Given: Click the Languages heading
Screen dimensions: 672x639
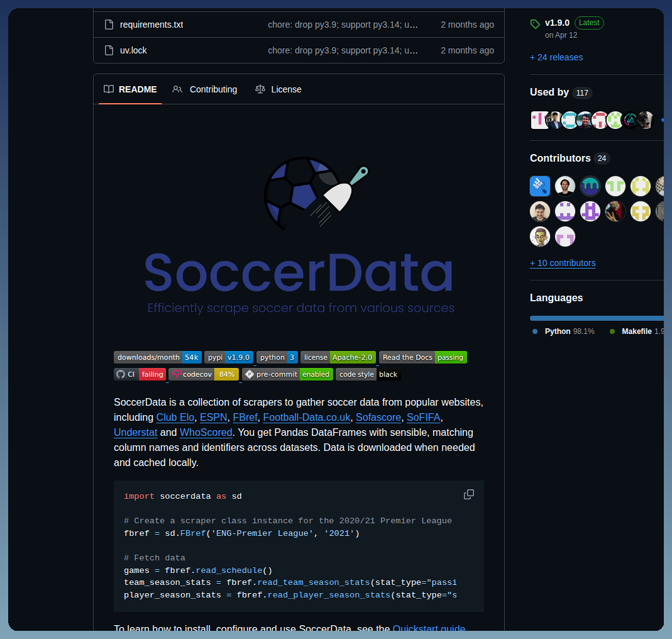Looking at the screenshot, I should pyautogui.click(x=556, y=298).
